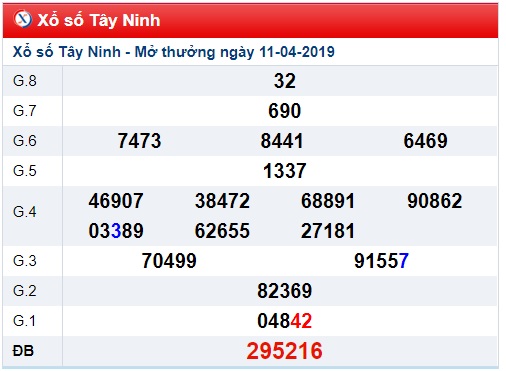Select the G.7 number 690

pyautogui.click(x=285, y=111)
